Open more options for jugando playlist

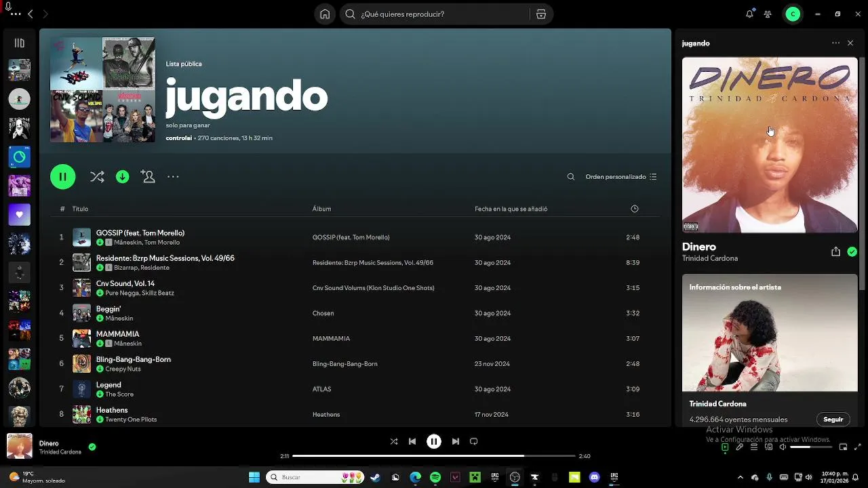(173, 177)
